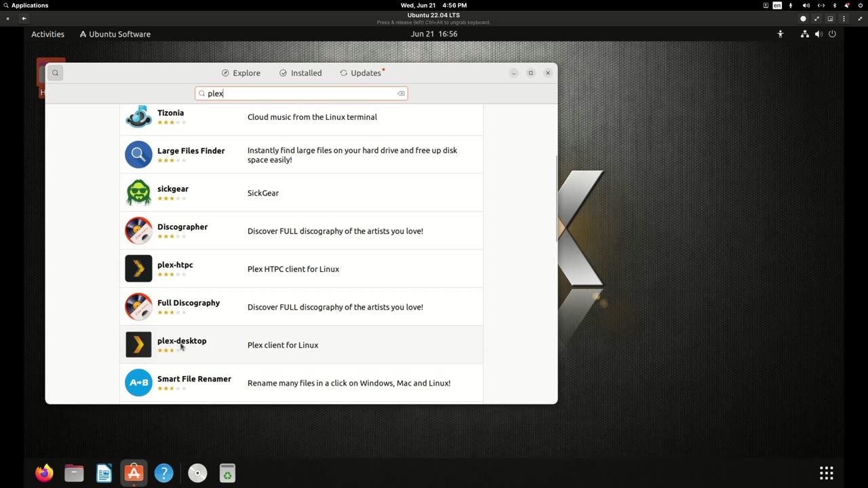Viewport: 868px width, 488px height.
Task: Launch LibreOffice Writer from the dock
Action: [x=104, y=472]
